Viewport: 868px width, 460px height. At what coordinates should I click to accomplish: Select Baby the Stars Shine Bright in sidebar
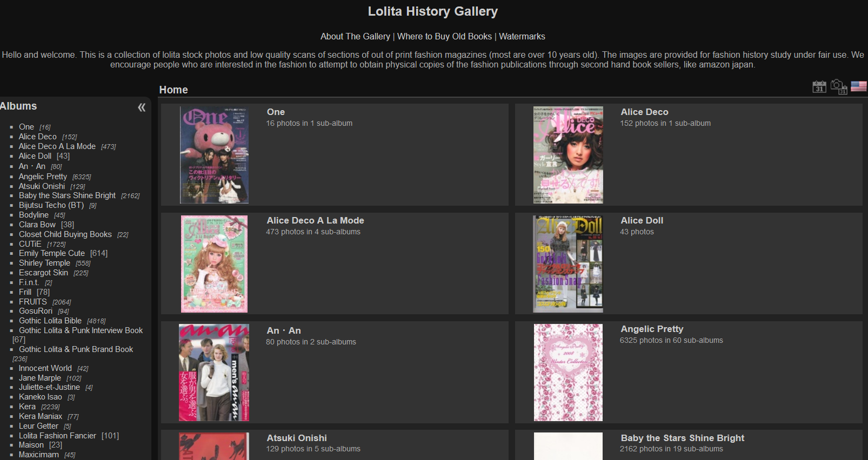click(x=67, y=195)
